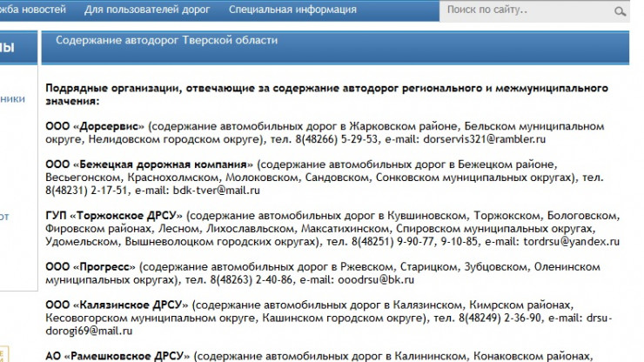Screen dimensions: 644x362
Task: Click the search magnifier icon
Action: [621, 11]
